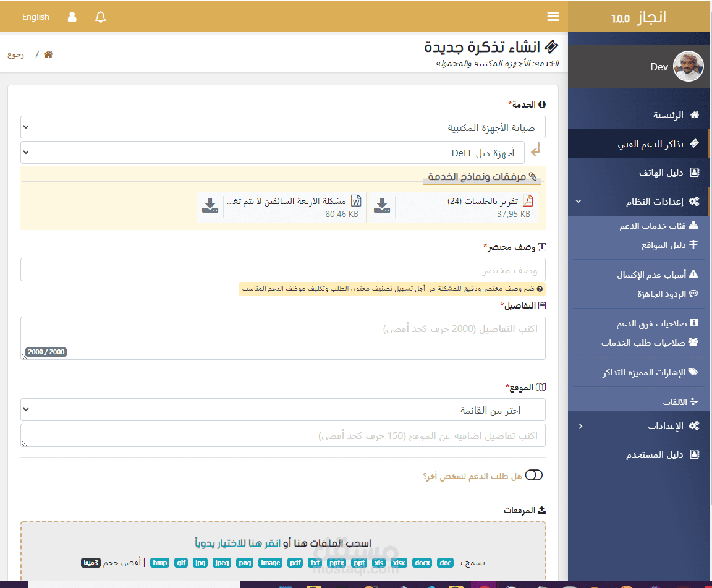Image resolution: width=712 pixels, height=588 pixels.
Task: Open تذاكر الدعم الفني in sidebar
Action: [x=650, y=144]
